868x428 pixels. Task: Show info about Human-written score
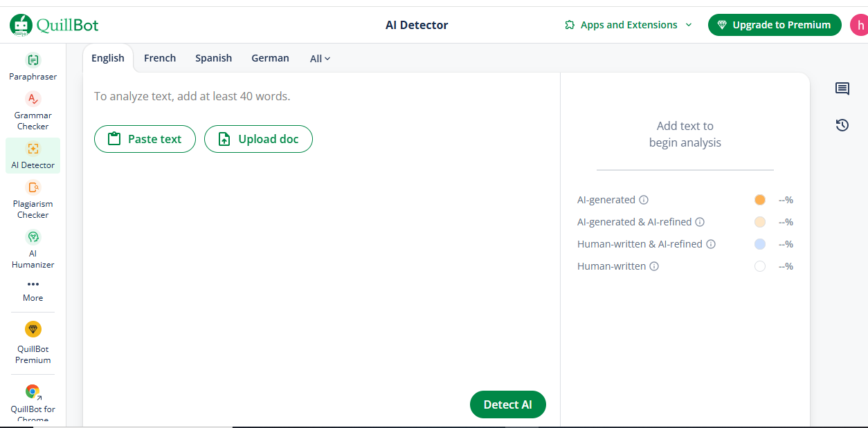654,266
